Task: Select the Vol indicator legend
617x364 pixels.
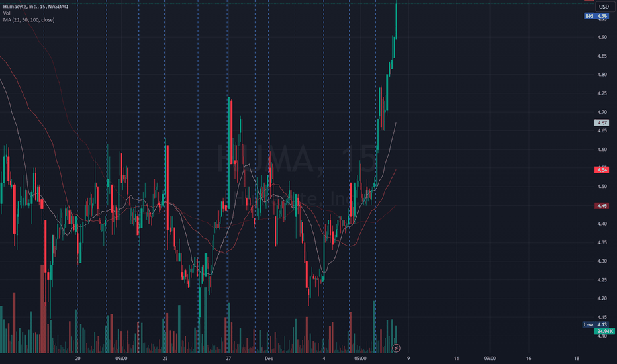Action: point(7,13)
